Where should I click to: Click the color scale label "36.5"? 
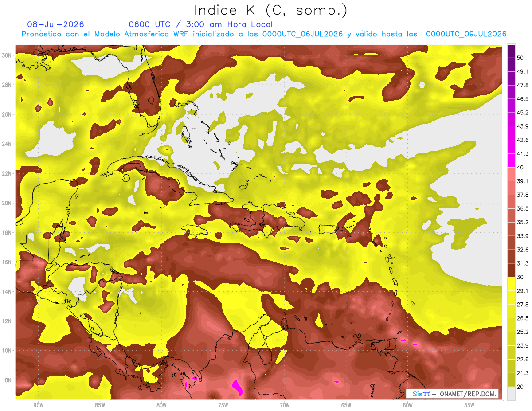[523, 209]
